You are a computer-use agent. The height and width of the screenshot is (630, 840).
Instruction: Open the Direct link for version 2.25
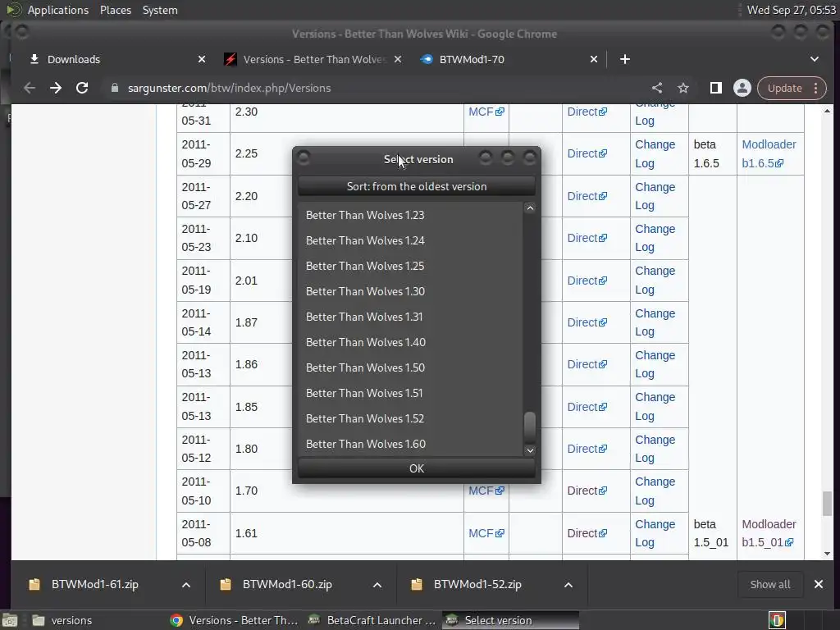pyautogui.click(x=587, y=153)
